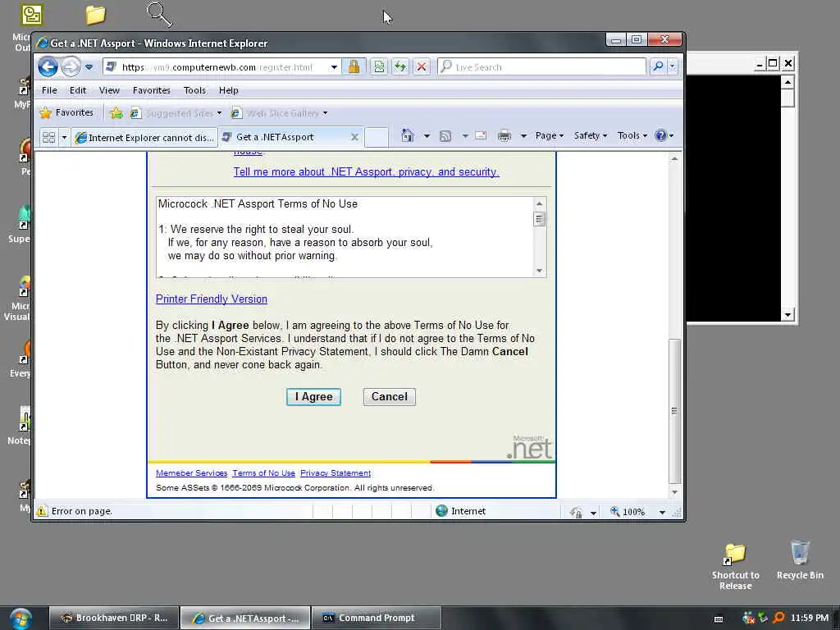This screenshot has height=630, width=840.
Task: Click the 100% zoom level button
Action: point(628,512)
